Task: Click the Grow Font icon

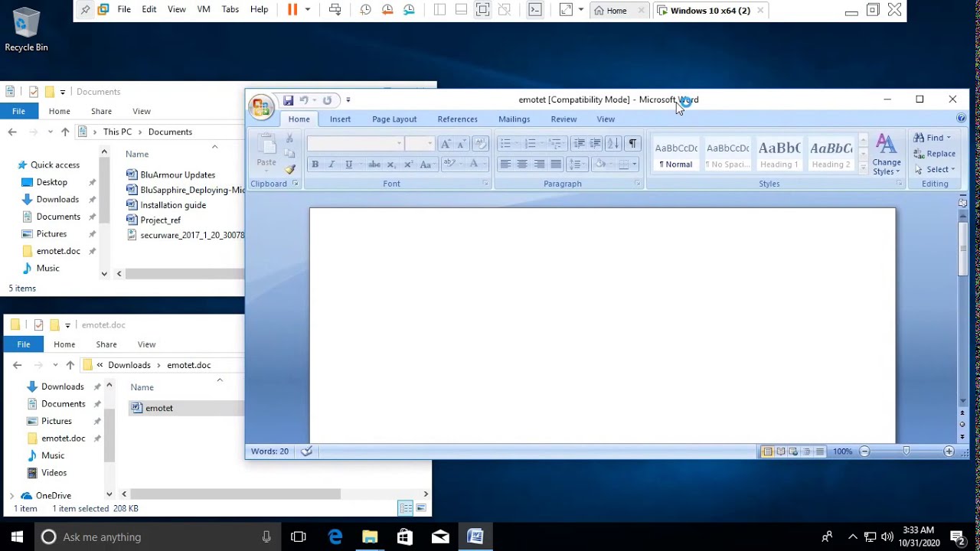Action: (x=446, y=144)
